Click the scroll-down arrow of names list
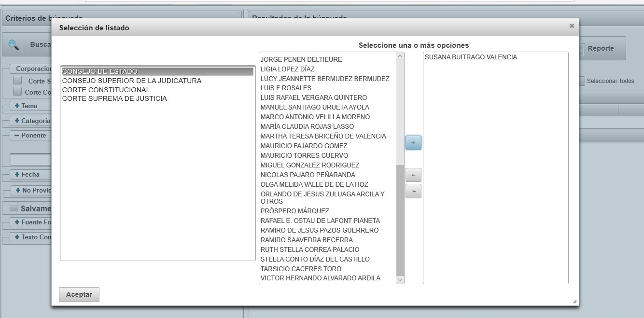The height and width of the screenshot is (318, 644). click(400, 279)
